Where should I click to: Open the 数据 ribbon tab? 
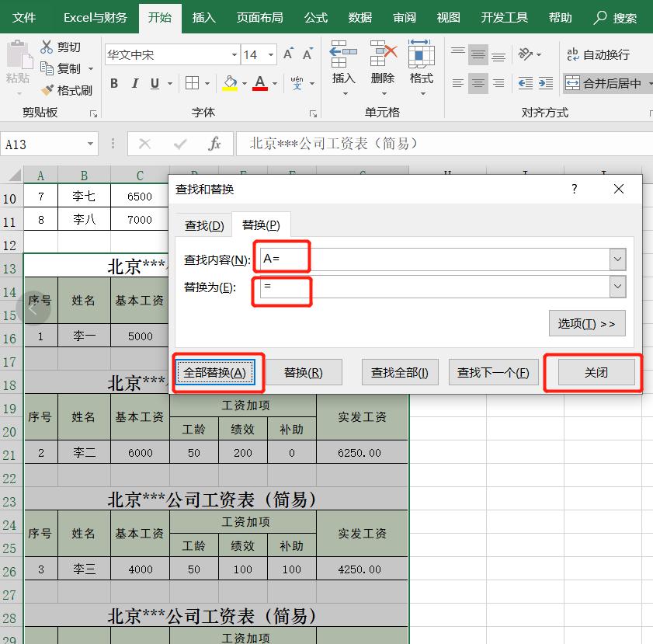coord(359,16)
